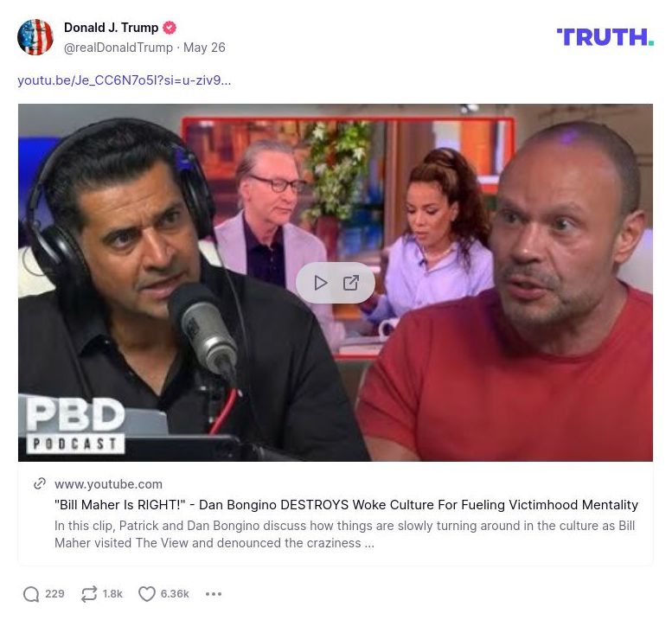Viewport: 672px width, 620px height.
Task: Click the chain link icon beside www.youtube.com
Action: (x=40, y=483)
